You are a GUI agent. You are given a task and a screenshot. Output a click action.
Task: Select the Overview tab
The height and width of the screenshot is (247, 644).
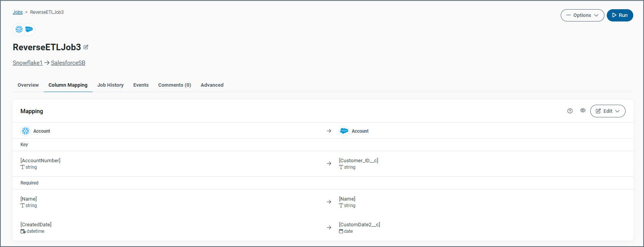click(28, 85)
